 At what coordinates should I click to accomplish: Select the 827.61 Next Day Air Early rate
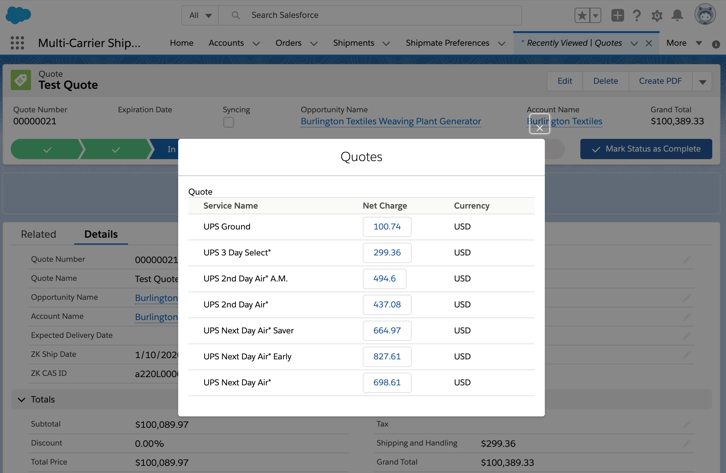tap(387, 356)
